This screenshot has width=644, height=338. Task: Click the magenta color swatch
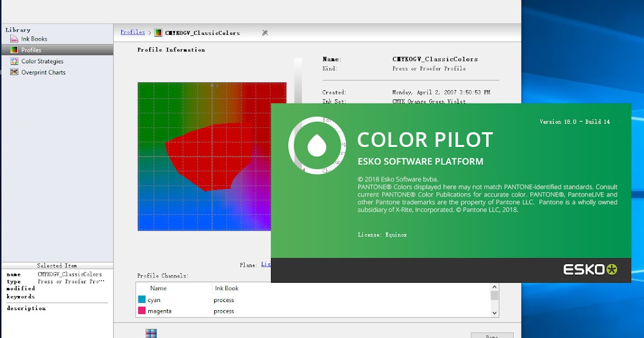[142, 311]
